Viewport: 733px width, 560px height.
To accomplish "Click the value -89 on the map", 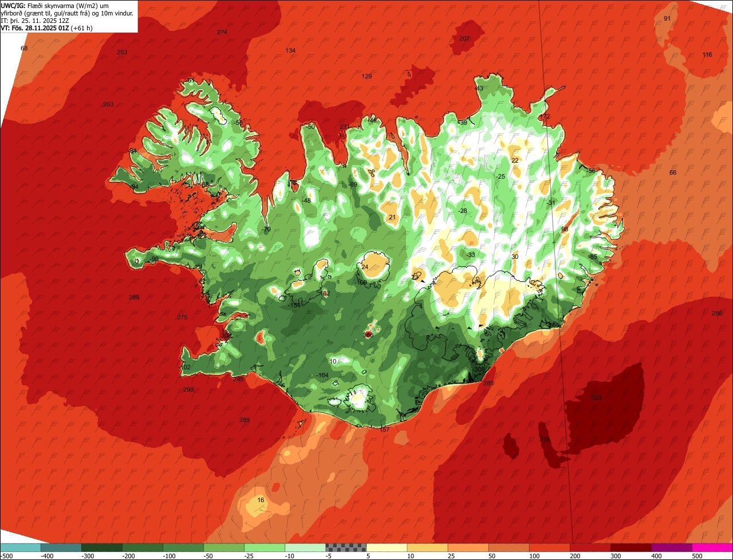I will (x=353, y=184).
